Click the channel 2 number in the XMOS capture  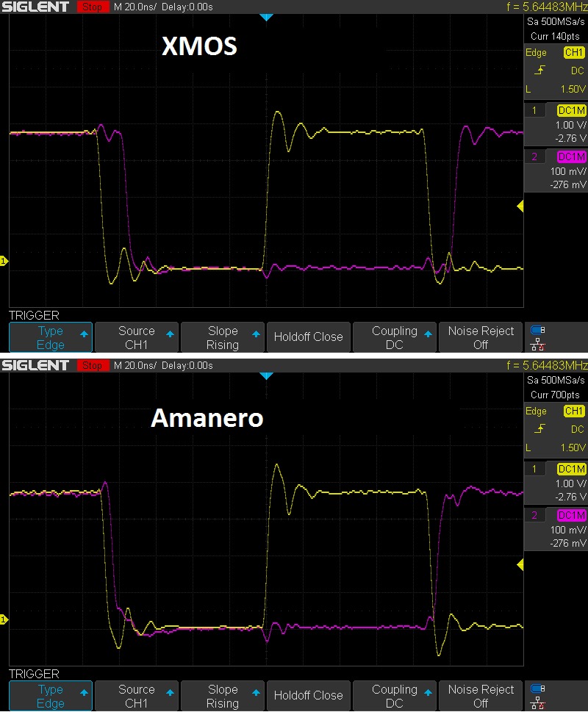click(x=534, y=157)
